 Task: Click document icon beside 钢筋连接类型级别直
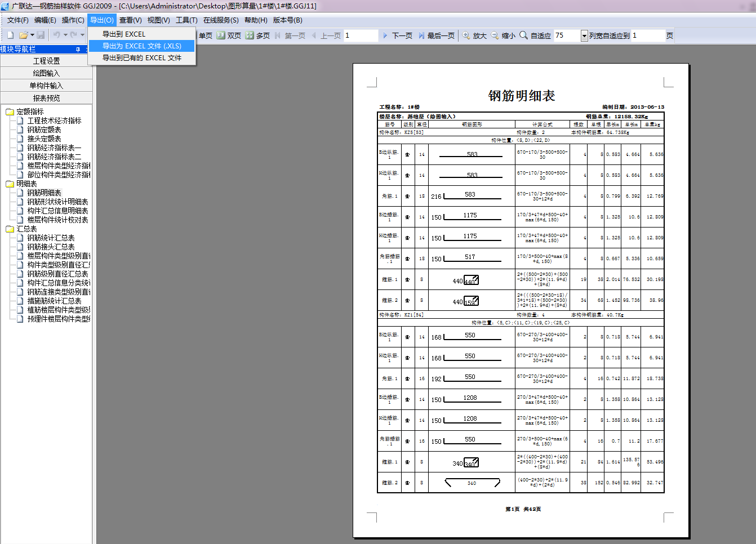[x=20, y=292]
